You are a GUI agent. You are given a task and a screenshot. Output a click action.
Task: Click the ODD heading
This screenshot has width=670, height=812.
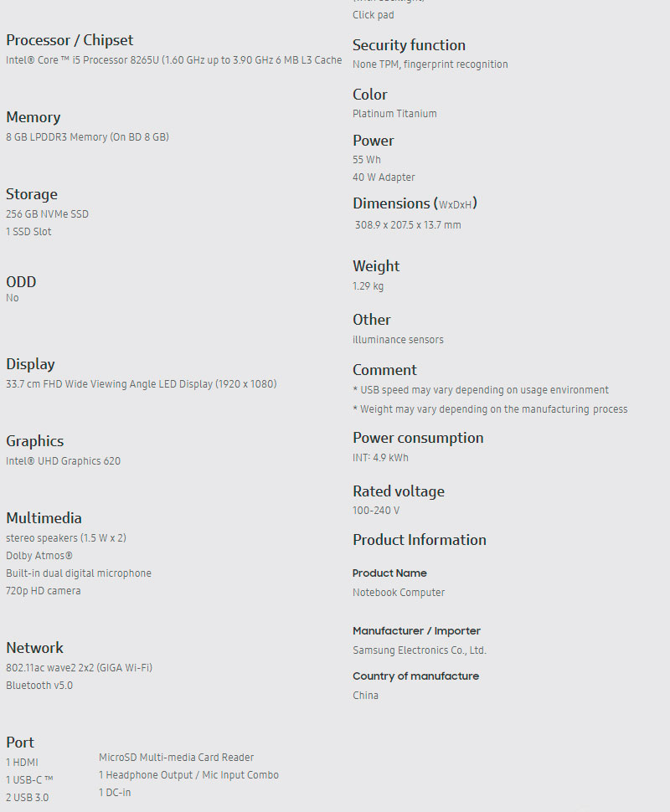[21, 282]
